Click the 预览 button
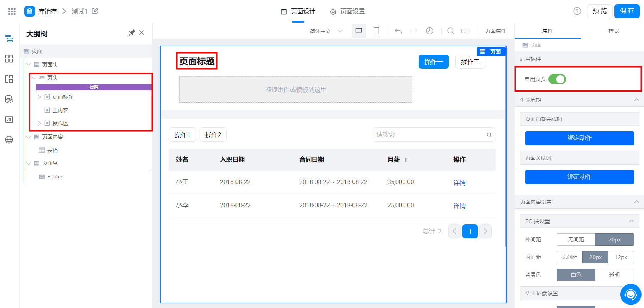Image resolution: width=644 pixels, height=308 pixels. coord(600,11)
